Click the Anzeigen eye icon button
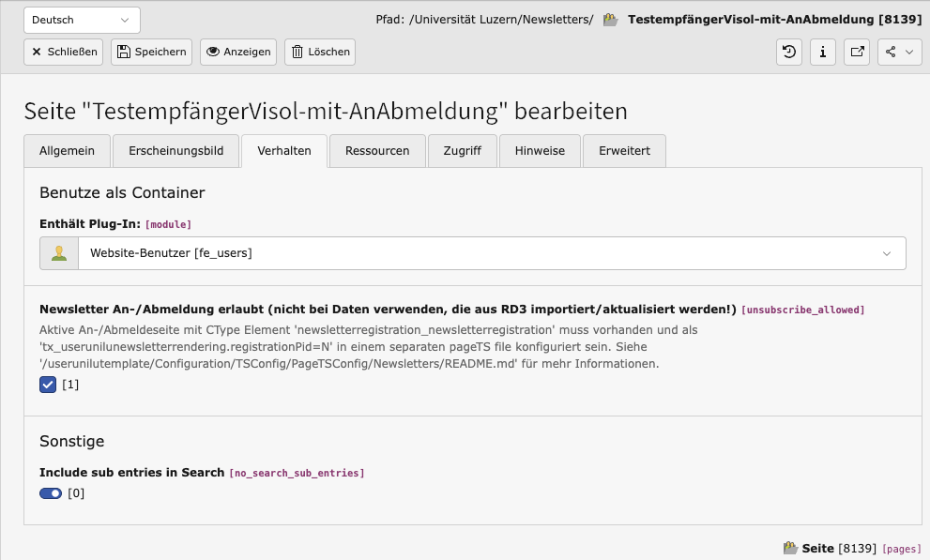This screenshot has width=930, height=560. click(x=237, y=53)
